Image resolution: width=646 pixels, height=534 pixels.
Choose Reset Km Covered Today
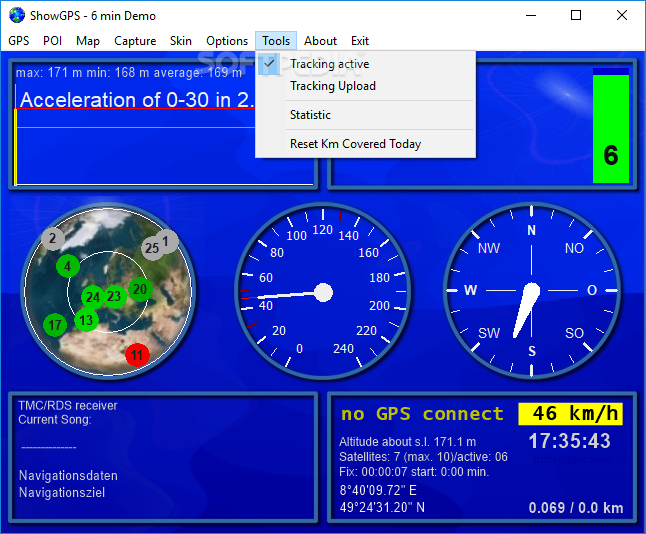[365, 143]
